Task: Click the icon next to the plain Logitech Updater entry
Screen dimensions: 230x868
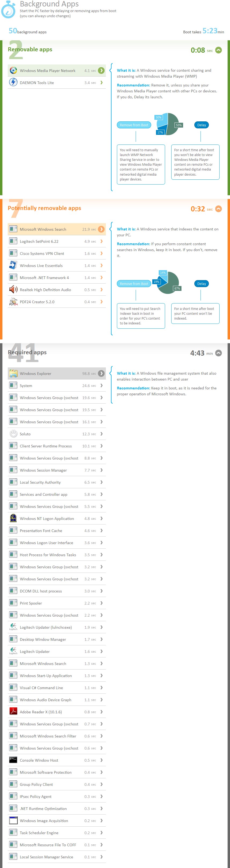Action: pyautogui.click(x=13, y=651)
